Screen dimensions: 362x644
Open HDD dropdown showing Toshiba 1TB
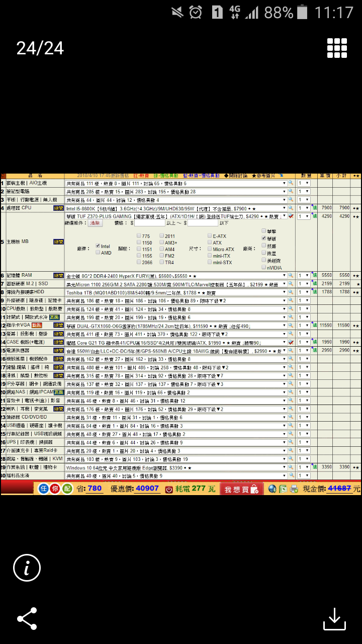[176, 292]
